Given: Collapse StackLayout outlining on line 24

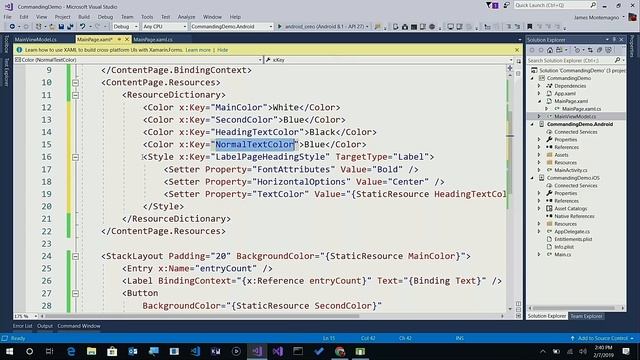Looking at the screenshot, I should tap(76, 256).
